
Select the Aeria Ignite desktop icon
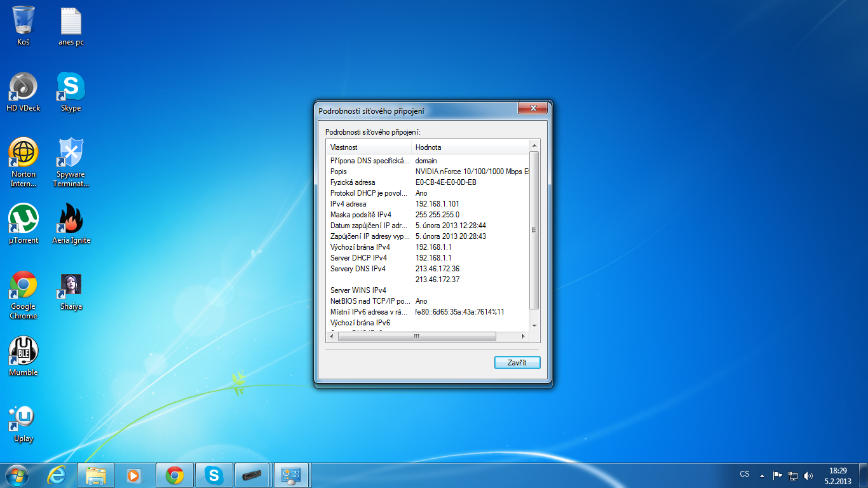coord(71,220)
